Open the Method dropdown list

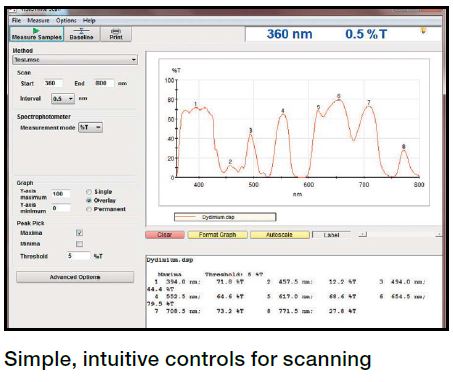coord(75,60)
